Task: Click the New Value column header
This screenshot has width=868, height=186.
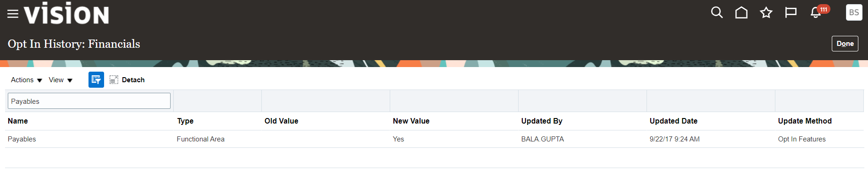Action: tap(411, 121)
